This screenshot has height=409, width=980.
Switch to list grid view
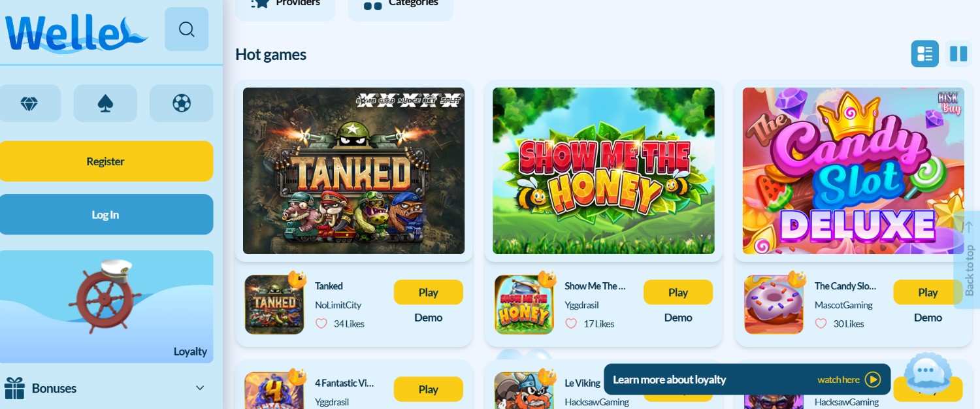tap(925, 54)
